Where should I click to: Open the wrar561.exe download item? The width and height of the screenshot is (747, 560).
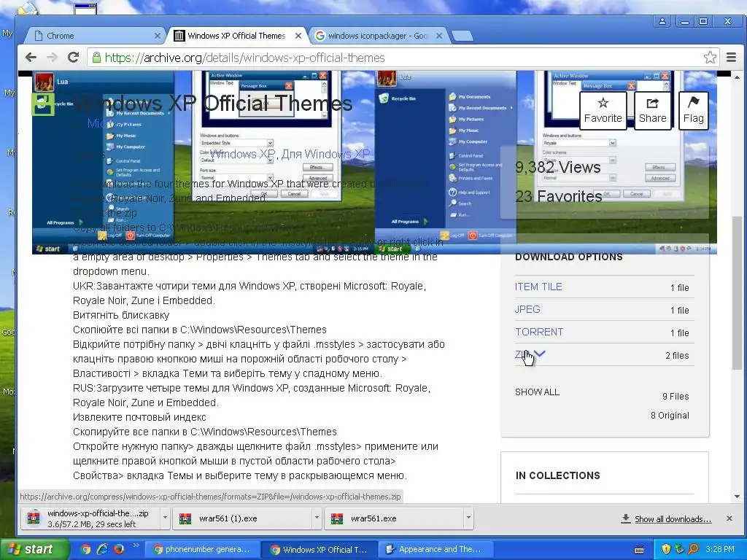click(x=394, y=518)
